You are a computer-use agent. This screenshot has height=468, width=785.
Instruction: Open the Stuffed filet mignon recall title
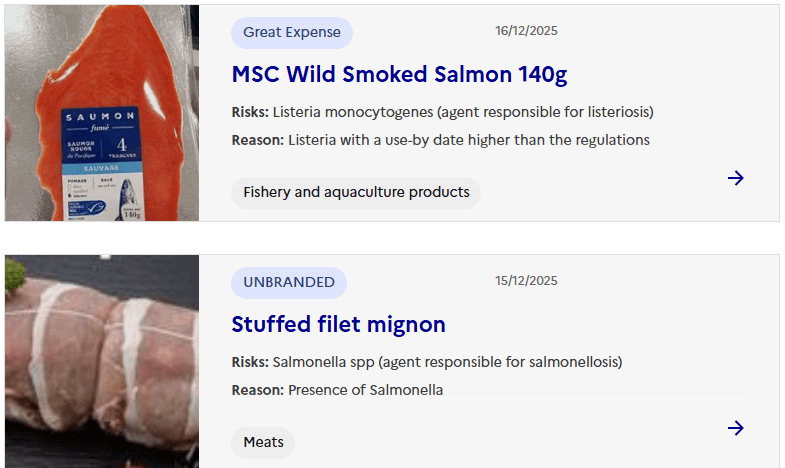(x=338, y=324)
